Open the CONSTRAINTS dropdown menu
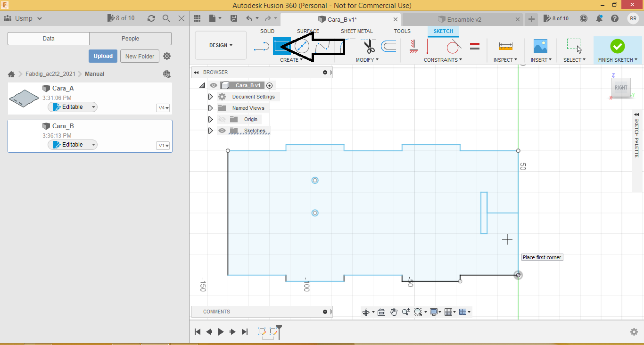Screen dimensions: 644x345 point(443,60)
